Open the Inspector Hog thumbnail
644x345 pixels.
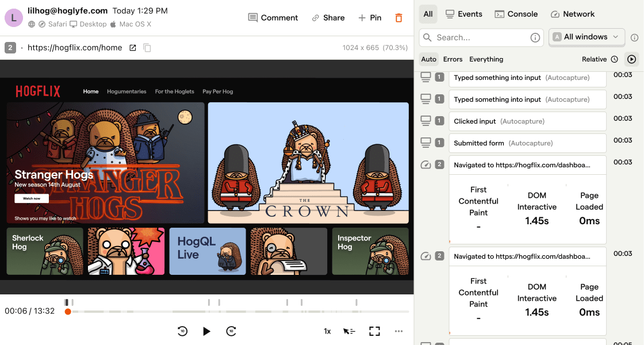coord(370,251)
